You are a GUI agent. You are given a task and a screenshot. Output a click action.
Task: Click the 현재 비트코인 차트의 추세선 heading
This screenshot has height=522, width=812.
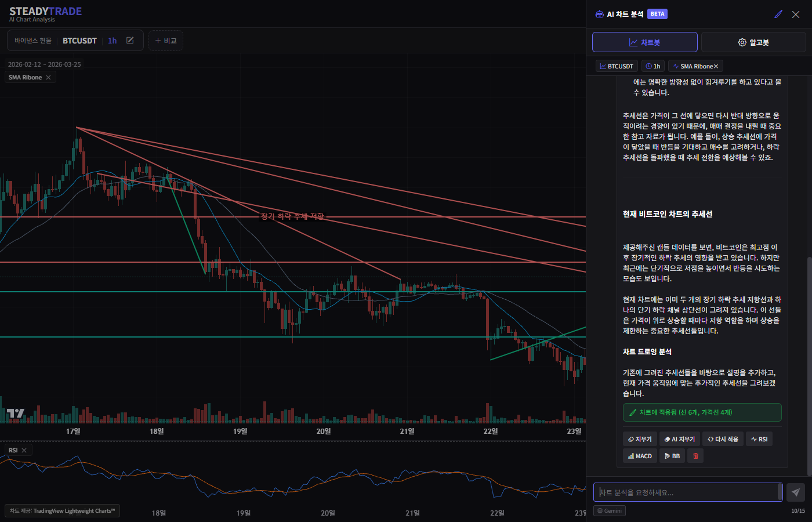[x=668, y=214]
